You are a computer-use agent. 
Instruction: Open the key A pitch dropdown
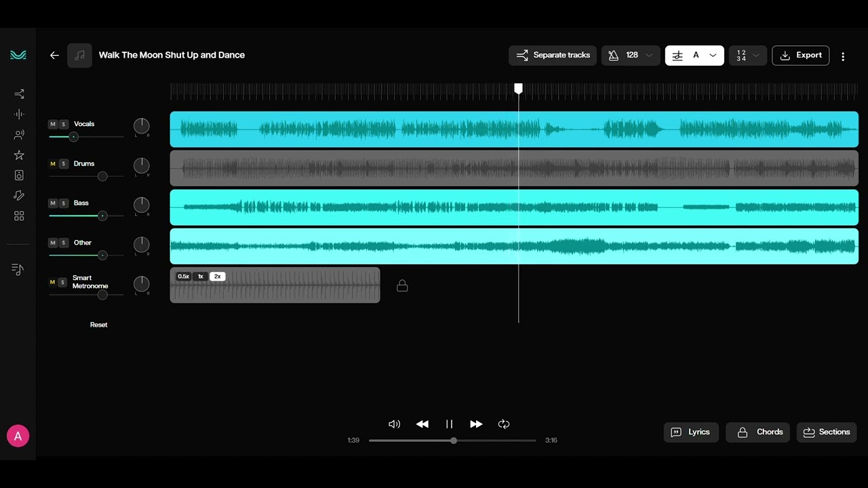point(694,56)
